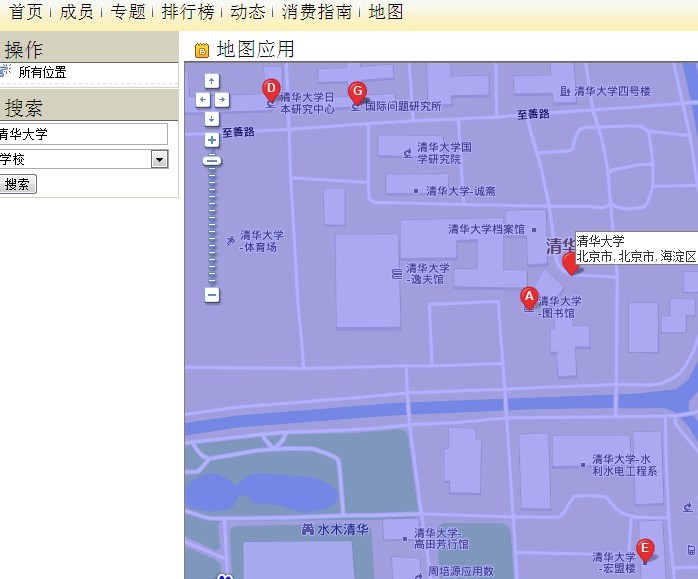Image resolution: width=698 pixels, height=579 pixels.
Task: Click the 清华大学-逸夫馆 building icon
Action: coord(397,274)
